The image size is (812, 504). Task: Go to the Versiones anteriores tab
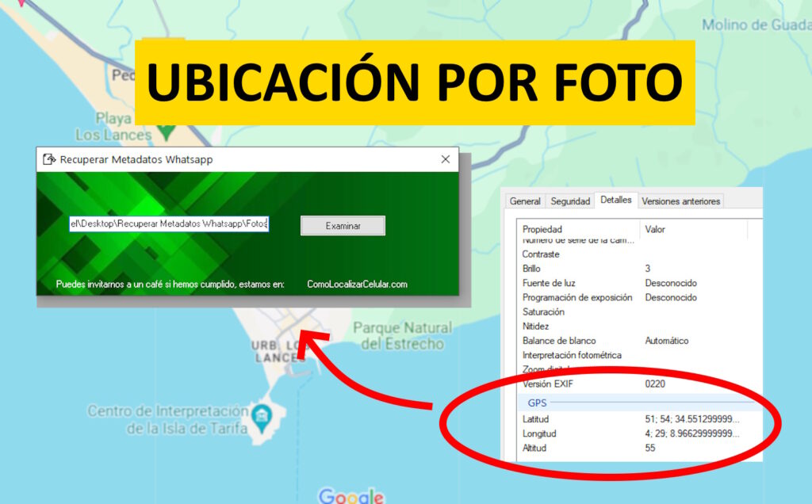pos(680,201)
